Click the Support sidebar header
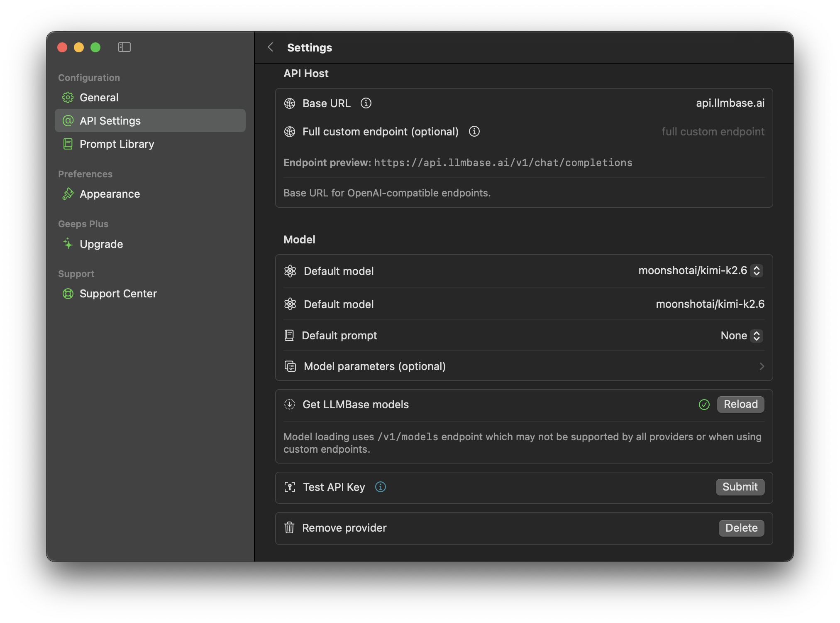This screenshot has width=840, height=623. [x=76, y=274]
